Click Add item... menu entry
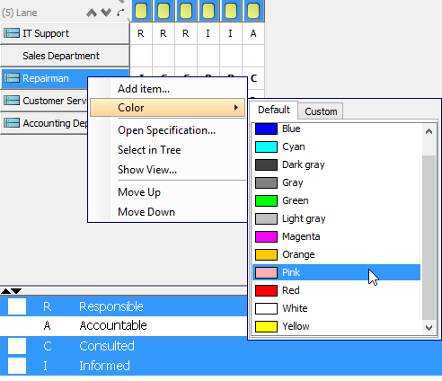 point(144,89)
